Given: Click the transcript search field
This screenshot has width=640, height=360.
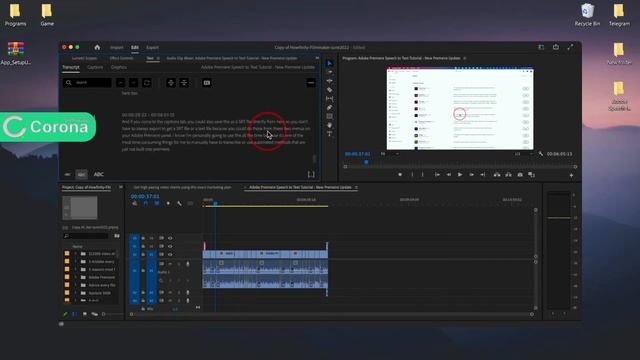Looking at the screenshot, I should [87, 83].
